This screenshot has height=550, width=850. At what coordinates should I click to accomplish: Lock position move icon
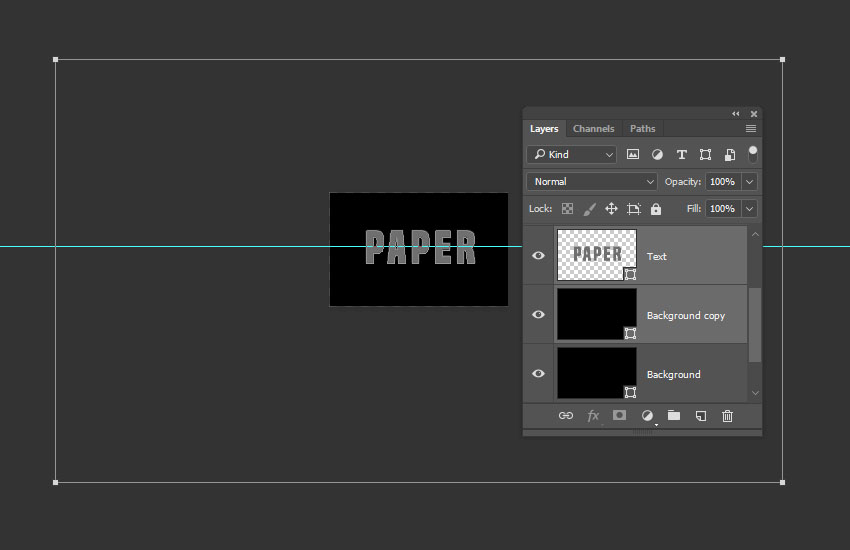pyautogui.click(x=611, y=209)
